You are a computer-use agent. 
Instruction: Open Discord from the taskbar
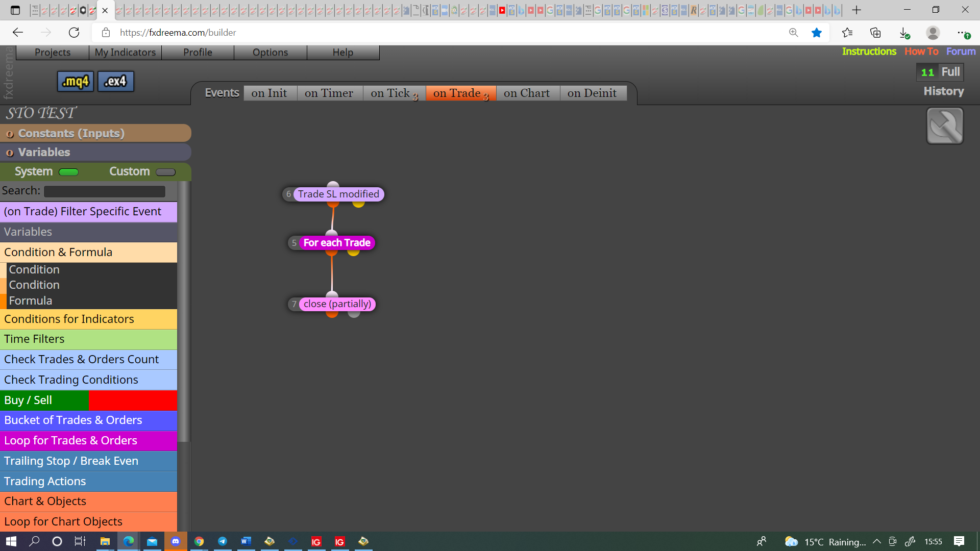pos(176,541)
